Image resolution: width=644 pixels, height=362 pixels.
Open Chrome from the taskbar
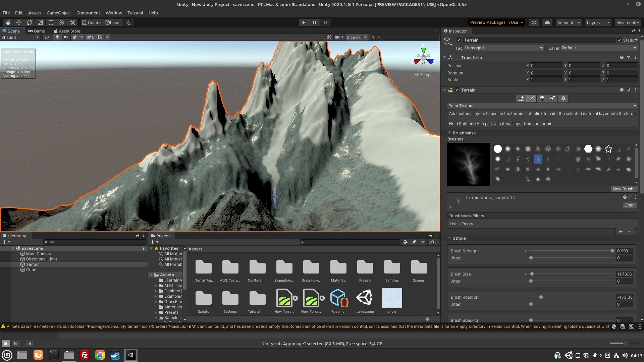(100, 355)
